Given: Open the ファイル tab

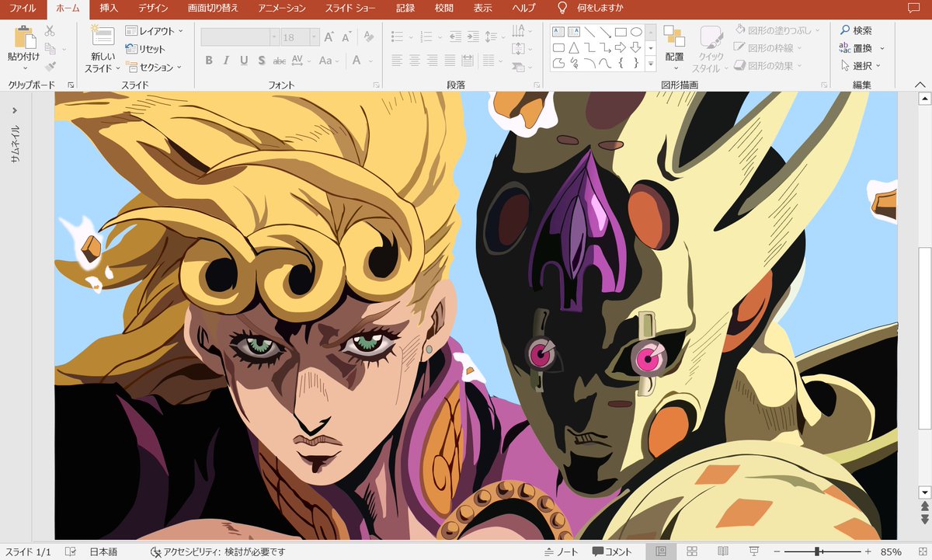Looking at the screenshot, I should 23,9.
